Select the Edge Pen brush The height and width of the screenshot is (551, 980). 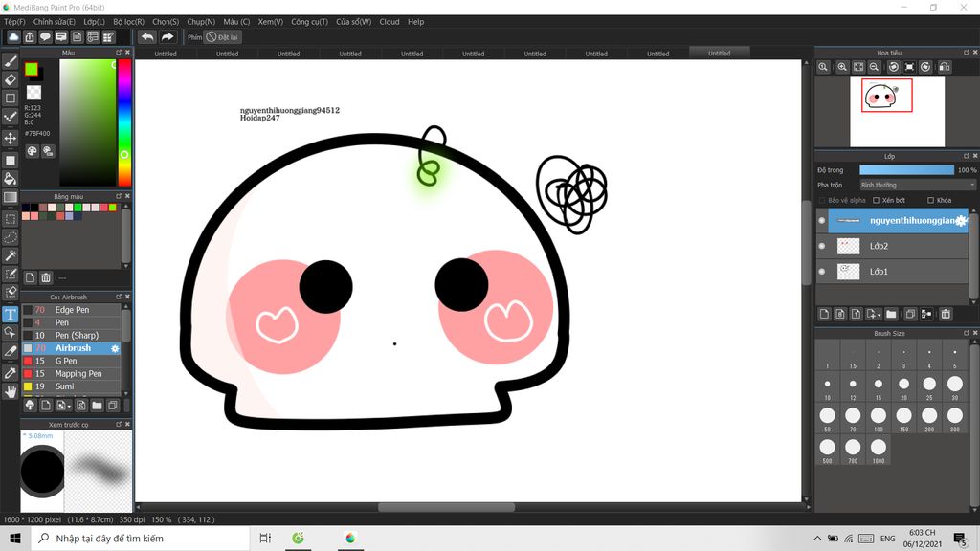pyautogui.click(x=72, y=310)
